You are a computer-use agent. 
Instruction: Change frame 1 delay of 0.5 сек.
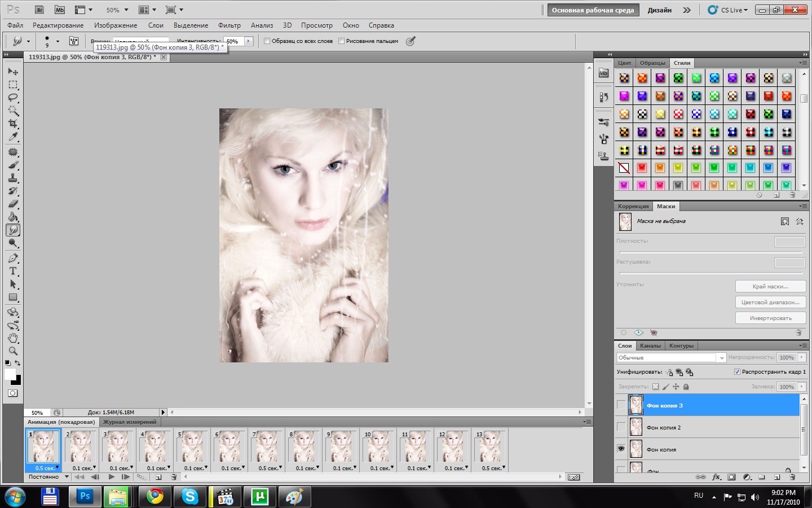[46, 468]
